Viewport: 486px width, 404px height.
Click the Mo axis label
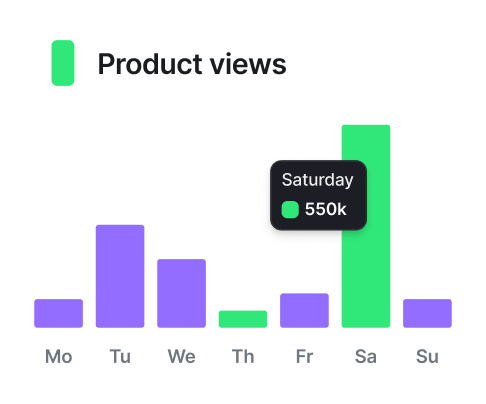[x=59, y=356]
